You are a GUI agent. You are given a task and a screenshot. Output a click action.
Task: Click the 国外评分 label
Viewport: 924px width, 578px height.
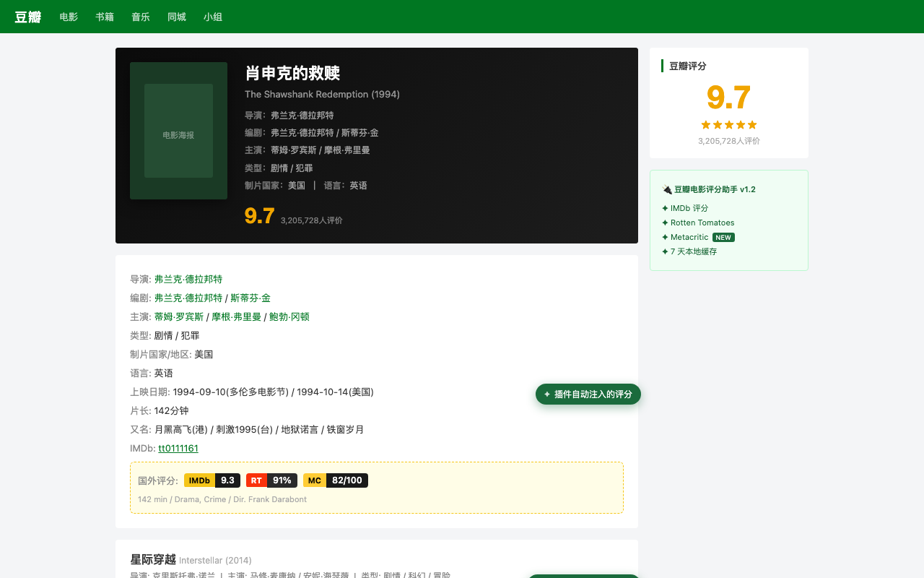[x=158, y=480]
